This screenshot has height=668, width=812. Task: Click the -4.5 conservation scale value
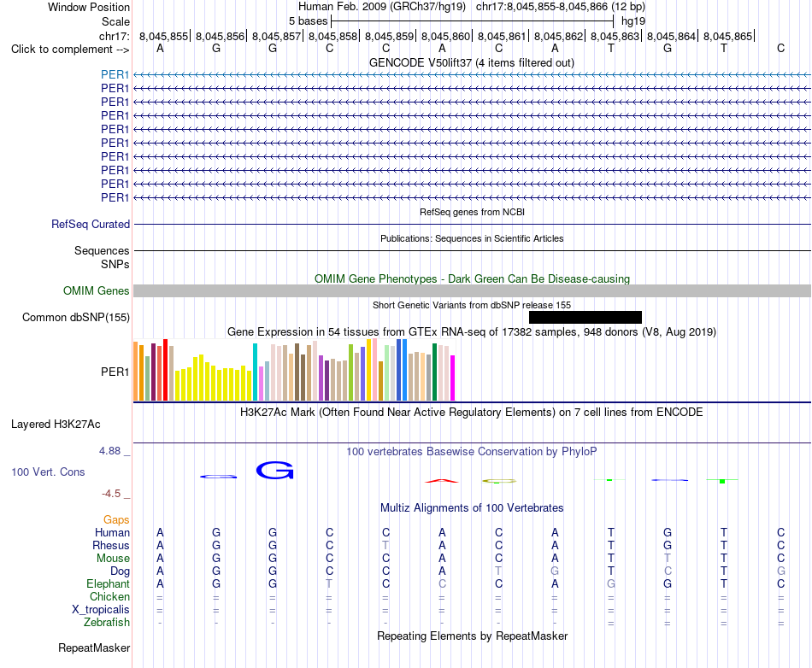(111, 494)
